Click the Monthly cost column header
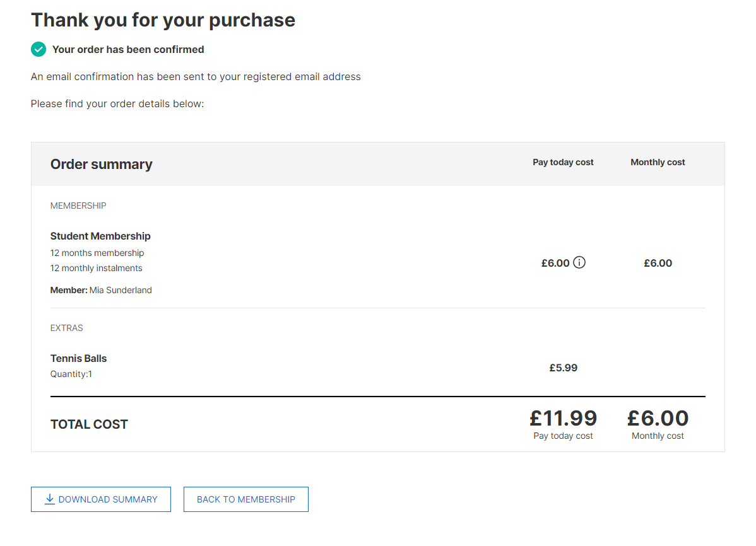This screenshot has height=546, width=756. pyautogui.click(x=658, y=163)
